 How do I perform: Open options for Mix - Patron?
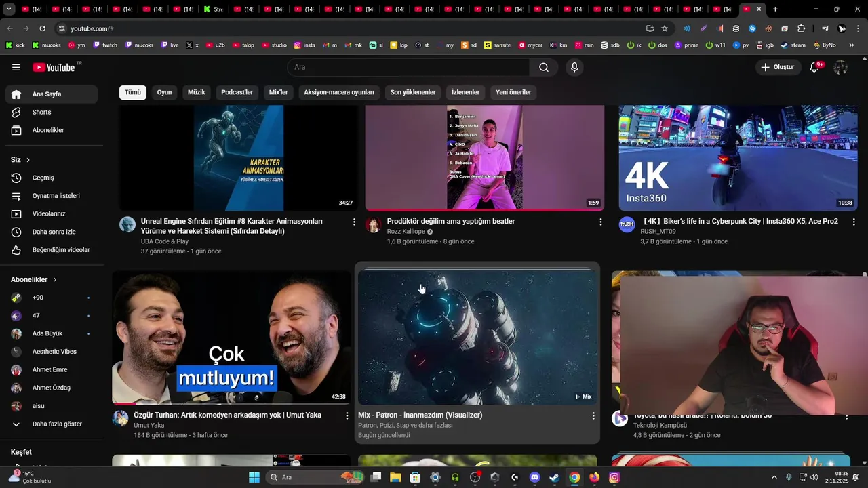[x=593, y=415]
